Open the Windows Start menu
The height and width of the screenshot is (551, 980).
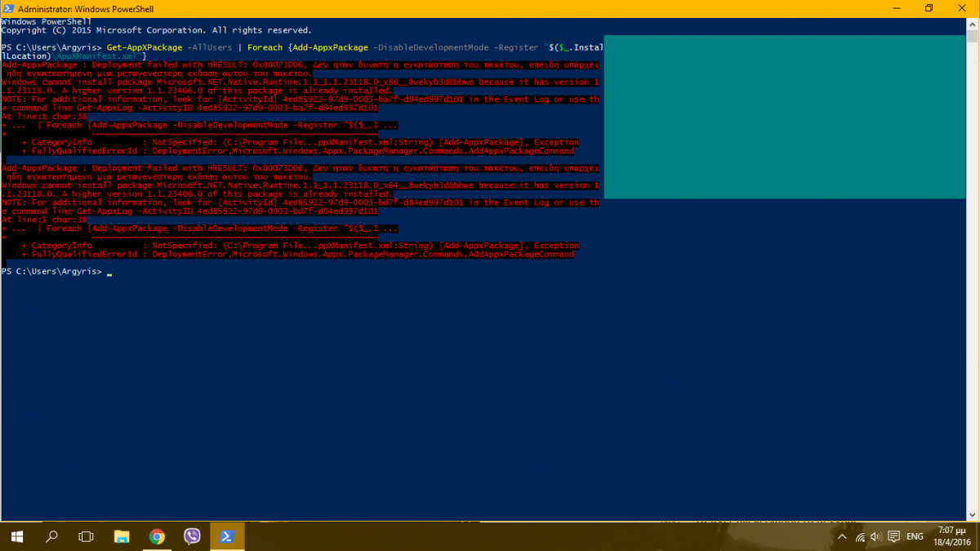[16, 536]
